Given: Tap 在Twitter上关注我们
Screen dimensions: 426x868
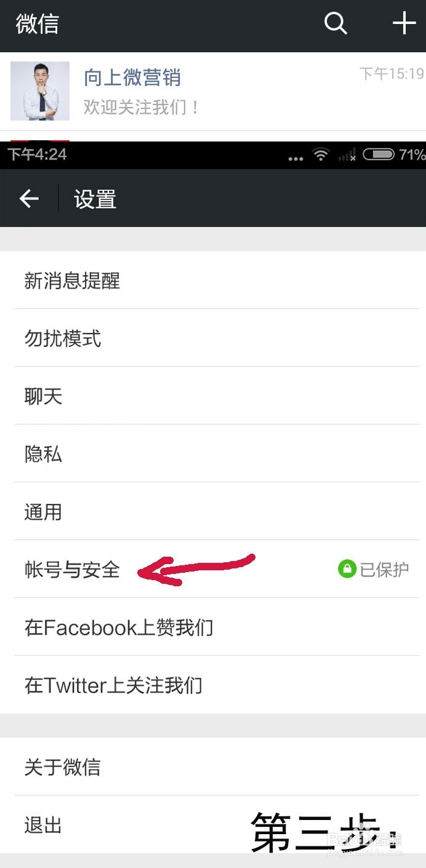Looking at the screenshot, I should pos(213,685).
